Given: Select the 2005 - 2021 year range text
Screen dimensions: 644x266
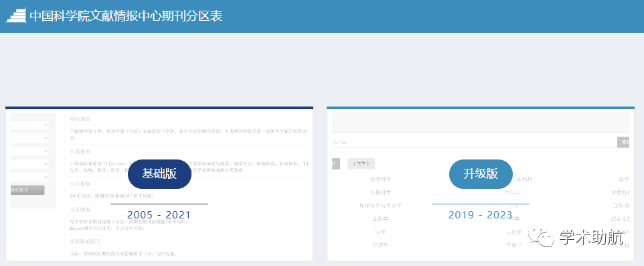Looking at the screenshot, I should [159, 215].
